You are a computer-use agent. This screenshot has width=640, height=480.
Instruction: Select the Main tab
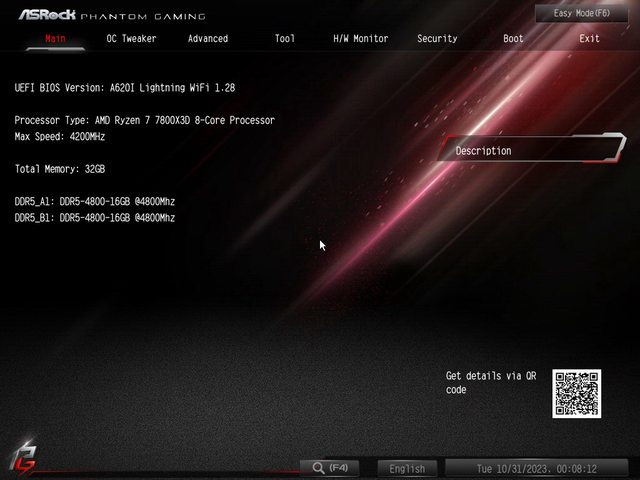(x=56, y=39)
